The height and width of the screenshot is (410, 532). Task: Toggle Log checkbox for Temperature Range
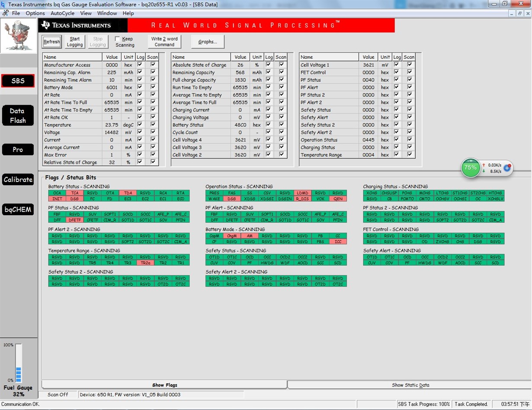point(397,155)
